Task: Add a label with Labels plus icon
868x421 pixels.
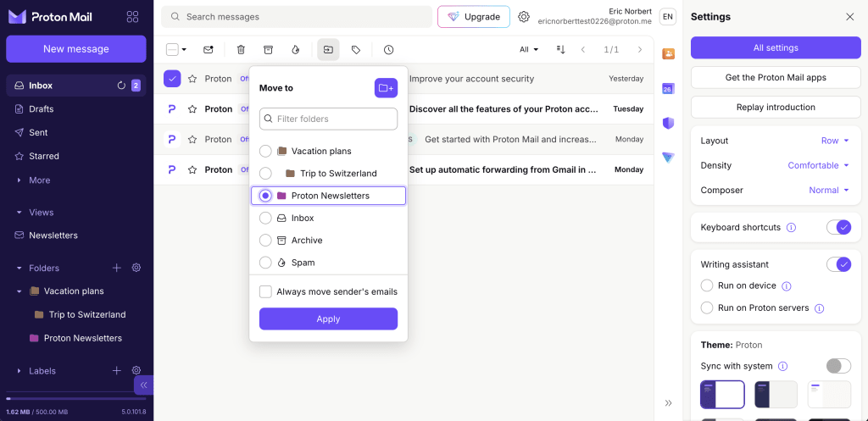Action: [x=117, y=371]
